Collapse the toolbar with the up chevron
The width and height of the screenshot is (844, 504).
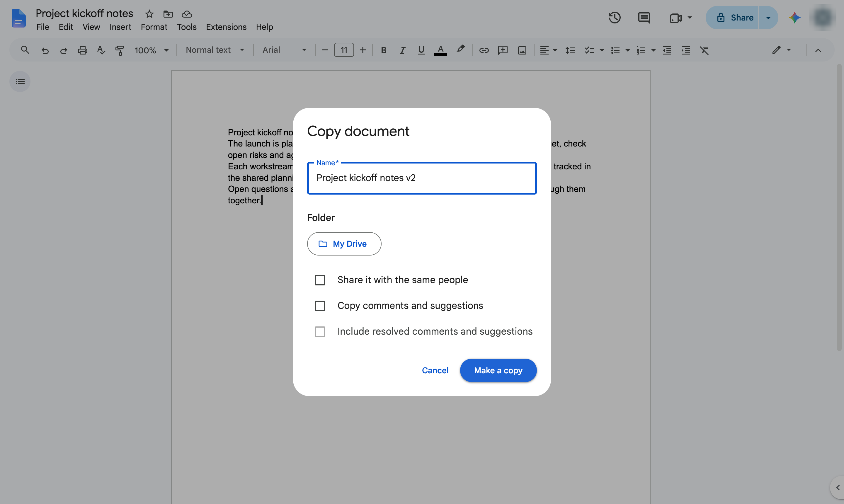(818, 50)
